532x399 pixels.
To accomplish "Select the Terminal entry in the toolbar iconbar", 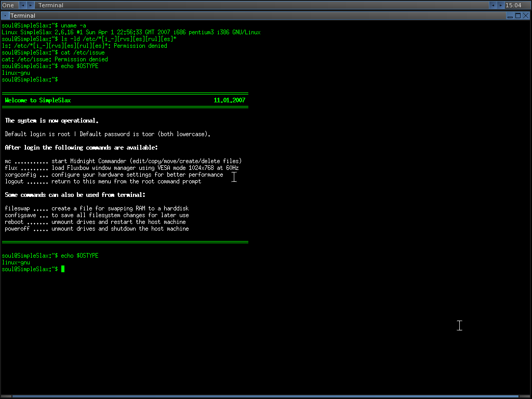I will click(261, 5).
